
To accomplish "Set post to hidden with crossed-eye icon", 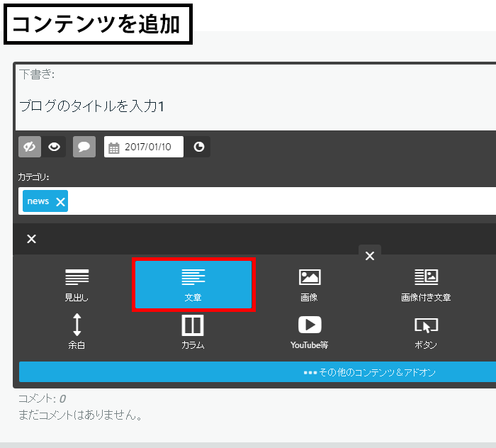I will point(30,147).
